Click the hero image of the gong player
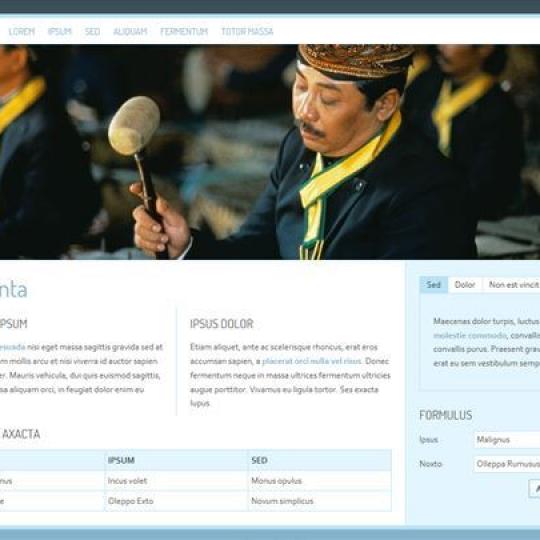 pyautogui.click(x=270, y=152)
